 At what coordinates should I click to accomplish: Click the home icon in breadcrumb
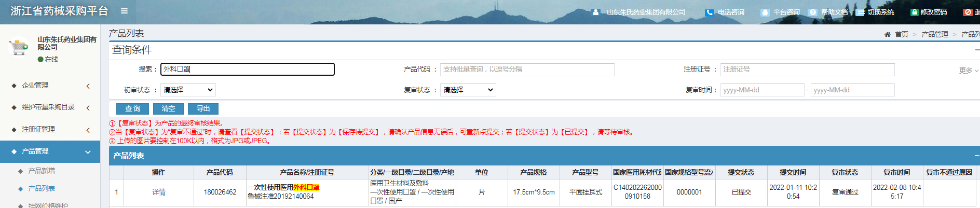(887, 34)
